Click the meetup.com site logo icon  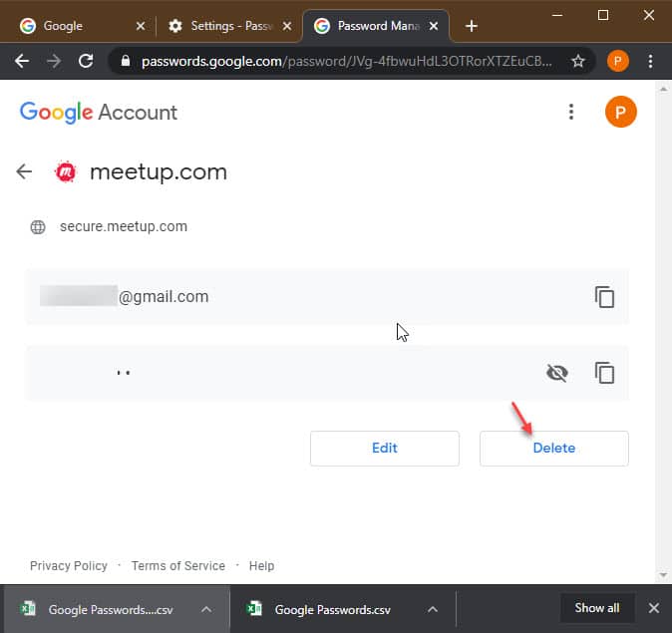66,171
